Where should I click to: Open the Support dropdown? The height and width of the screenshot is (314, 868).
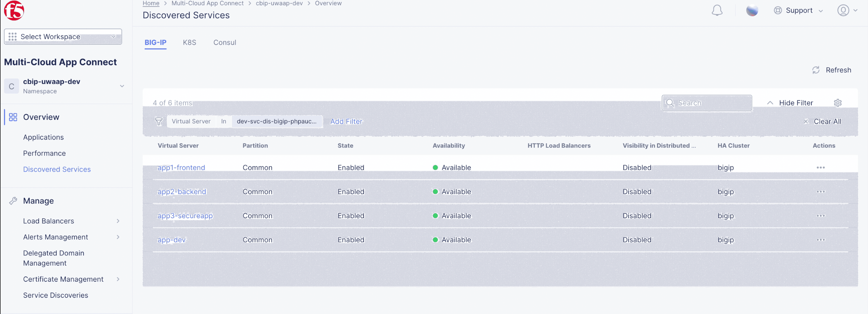(799, 11)
